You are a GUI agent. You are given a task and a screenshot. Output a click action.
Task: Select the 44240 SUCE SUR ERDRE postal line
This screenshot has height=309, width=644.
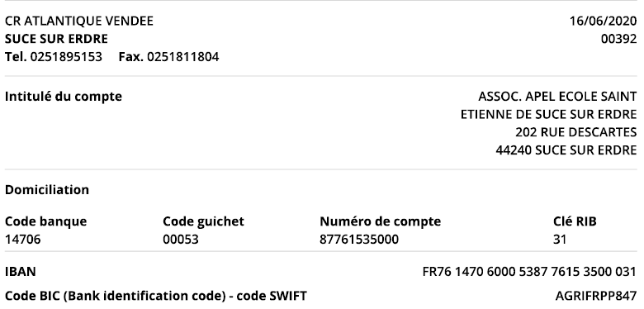tap(566, 150)
